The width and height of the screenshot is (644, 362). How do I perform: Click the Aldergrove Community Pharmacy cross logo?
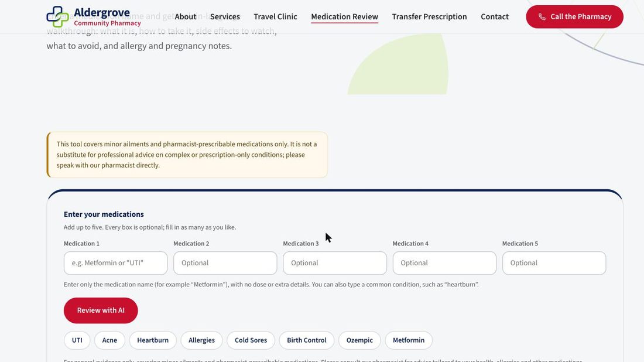pos(57,17)
